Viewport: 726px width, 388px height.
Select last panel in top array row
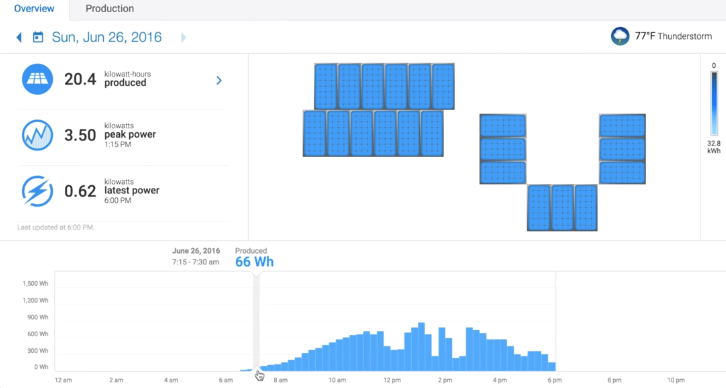tap(443, 87)
